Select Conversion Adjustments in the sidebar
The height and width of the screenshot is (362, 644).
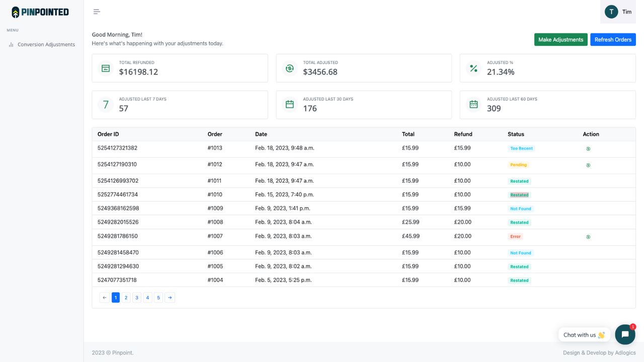click(x=46, y=44)
